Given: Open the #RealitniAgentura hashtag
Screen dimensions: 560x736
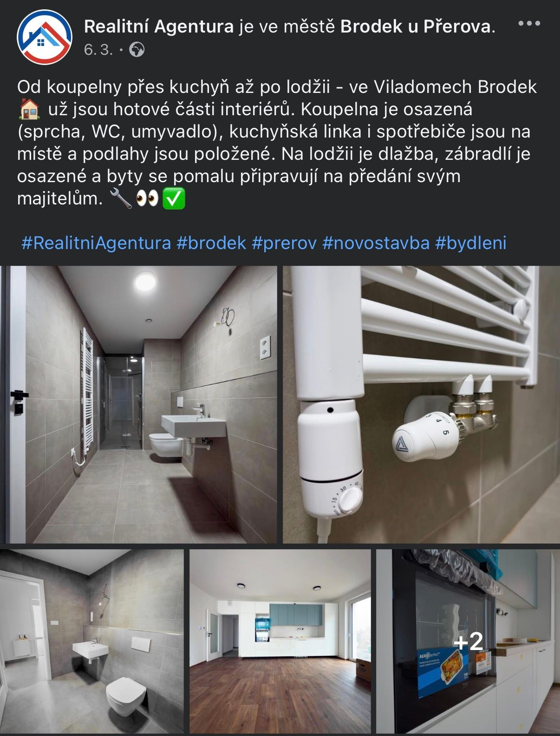Looking at the screenshot, I should coord(96,243).
